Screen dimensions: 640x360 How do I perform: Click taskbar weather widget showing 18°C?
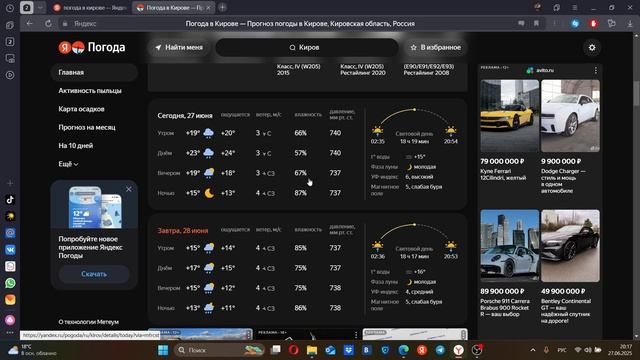(32, 350)
